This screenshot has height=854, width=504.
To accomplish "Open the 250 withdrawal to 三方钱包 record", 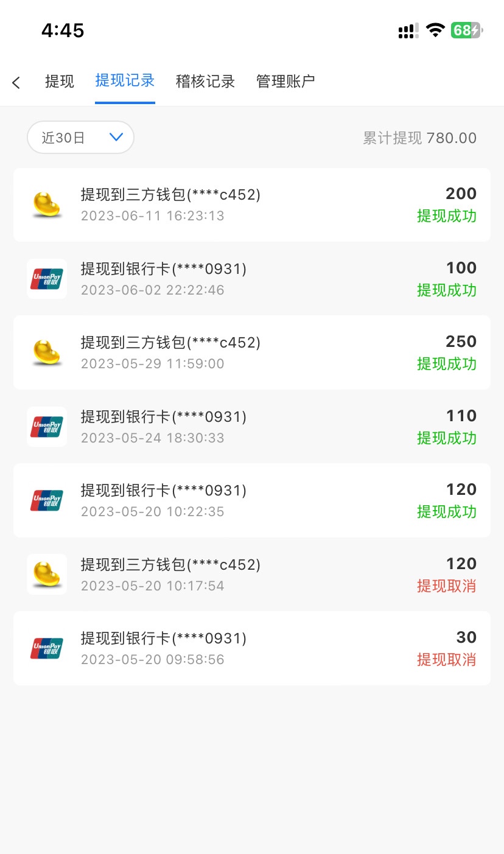I will point(252,352).
